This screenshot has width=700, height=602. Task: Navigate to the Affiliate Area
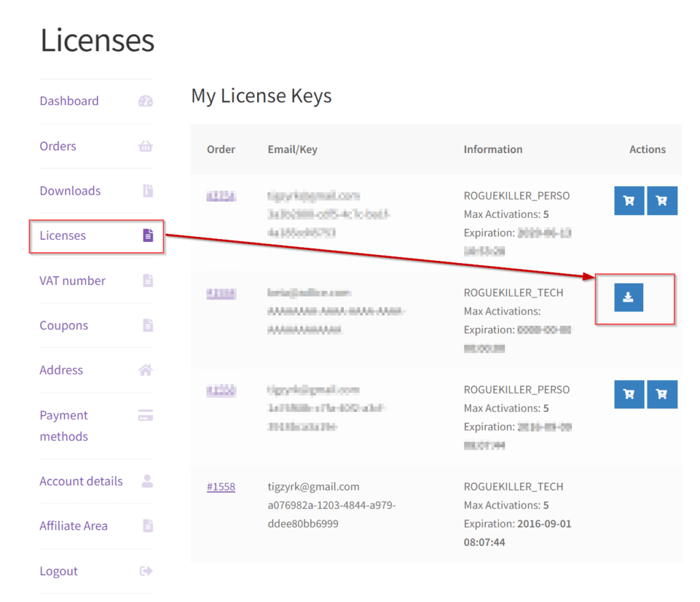click(73, 526)
